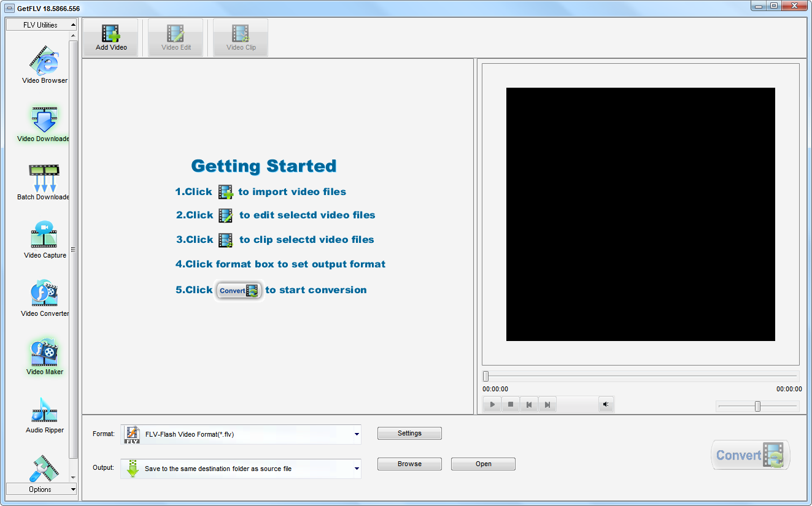Open the Audio Ripper tool

(44, 414)
